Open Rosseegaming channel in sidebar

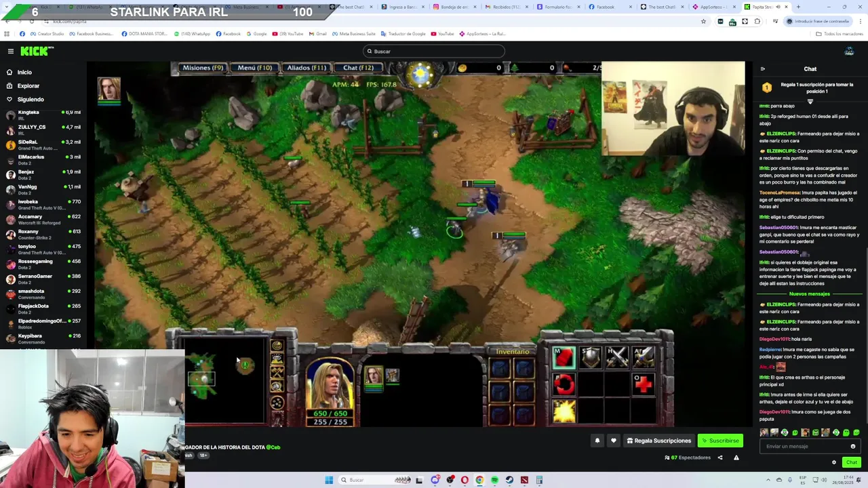click(43, 264)
